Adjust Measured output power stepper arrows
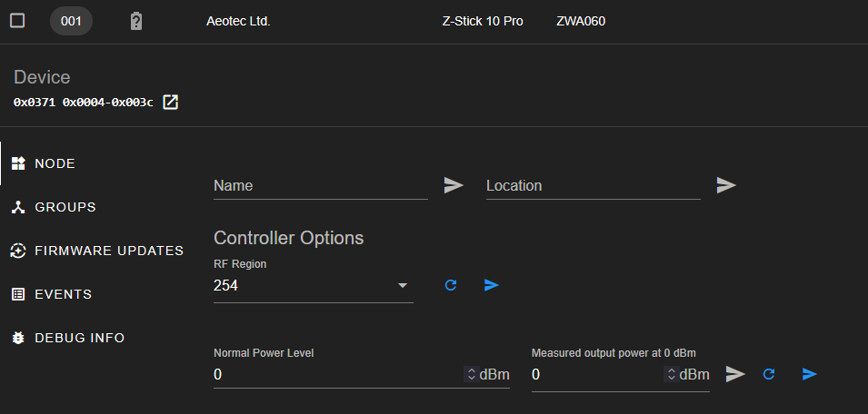 [672, 375]
